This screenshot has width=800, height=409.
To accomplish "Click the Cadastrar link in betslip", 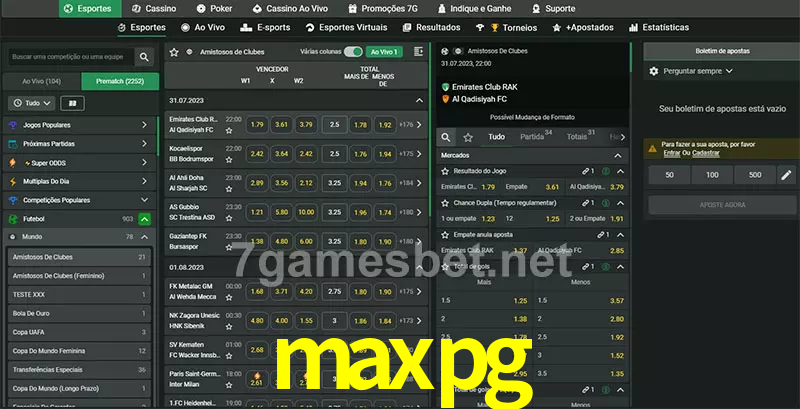I will click(706, 153).
